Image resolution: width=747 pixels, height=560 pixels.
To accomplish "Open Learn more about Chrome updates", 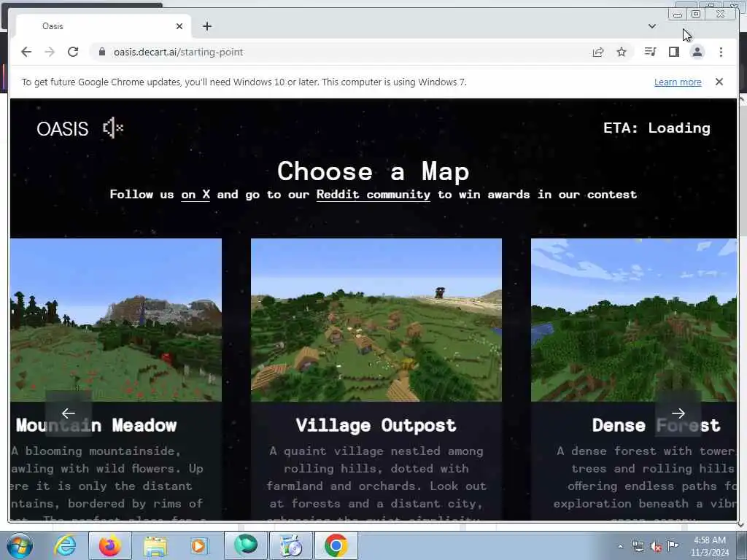I will 678,82.
